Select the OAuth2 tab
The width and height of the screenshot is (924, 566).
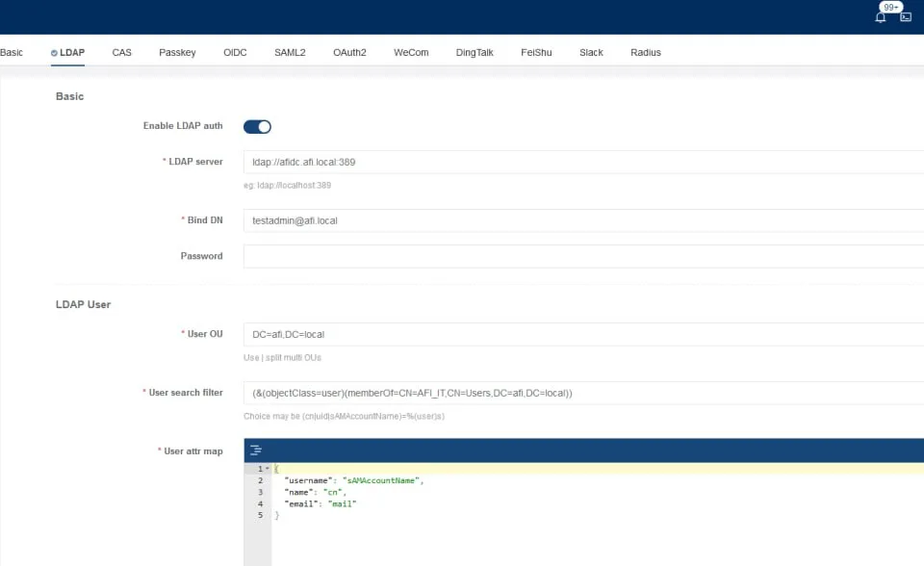pyautogui.click(x=349, y=53)
